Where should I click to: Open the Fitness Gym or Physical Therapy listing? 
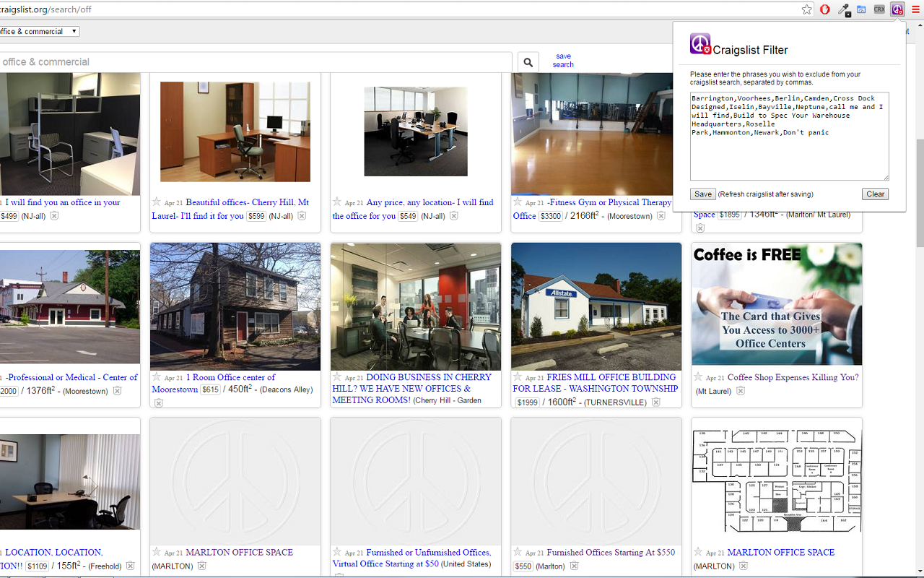pyautogui.click(x=592, y=209)
